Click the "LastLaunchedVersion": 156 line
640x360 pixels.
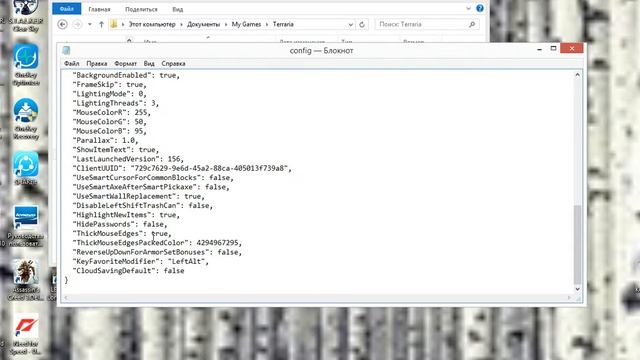pyautogui.click(x=128, y=159)
